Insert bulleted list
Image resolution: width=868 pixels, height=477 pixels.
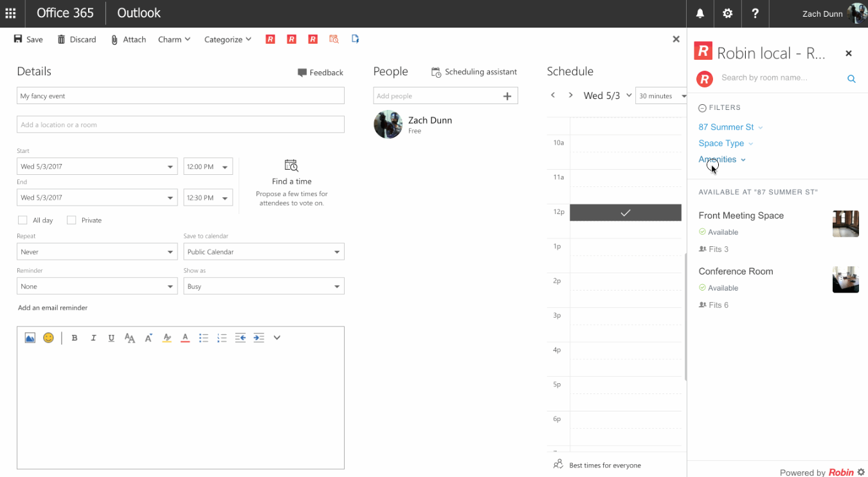point(203,337)
